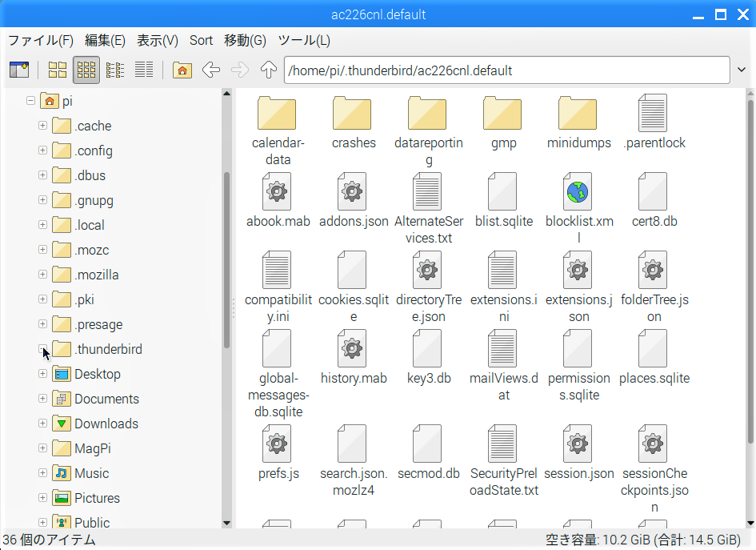The image size is (756, 550).
Task: Select the session.json file
Action: (578, 453)
